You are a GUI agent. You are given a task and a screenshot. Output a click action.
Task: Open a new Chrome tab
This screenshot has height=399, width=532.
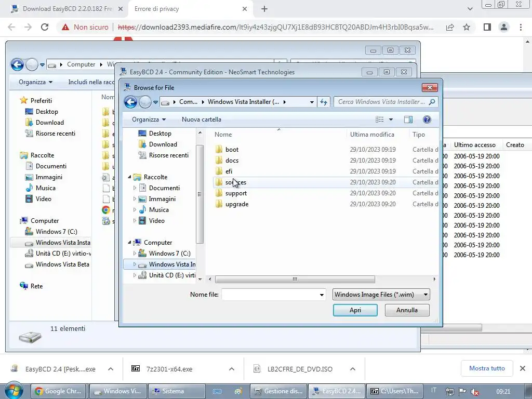point(264,9)
